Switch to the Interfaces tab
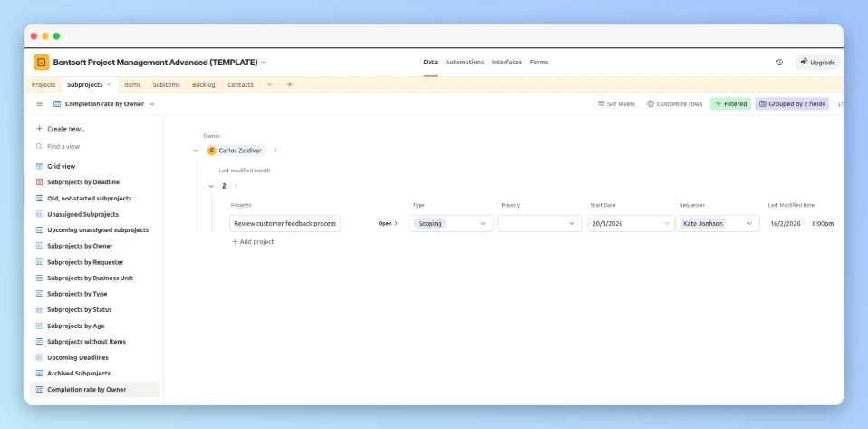This screenshot has width=868, height=429. point(506,62)
